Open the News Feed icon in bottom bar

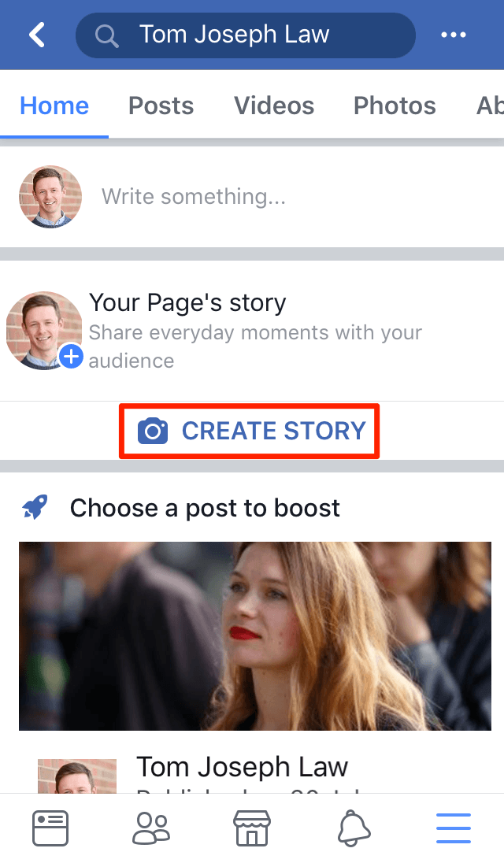[50, 828]
